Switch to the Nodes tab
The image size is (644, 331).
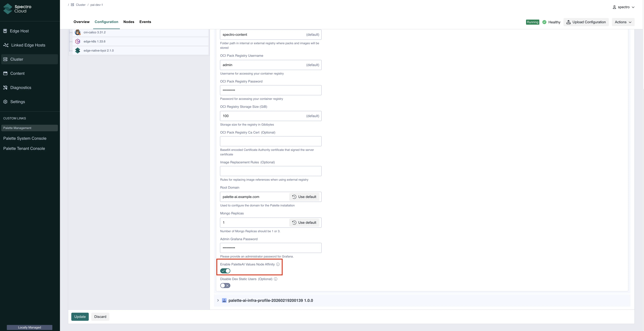(129, 22)
